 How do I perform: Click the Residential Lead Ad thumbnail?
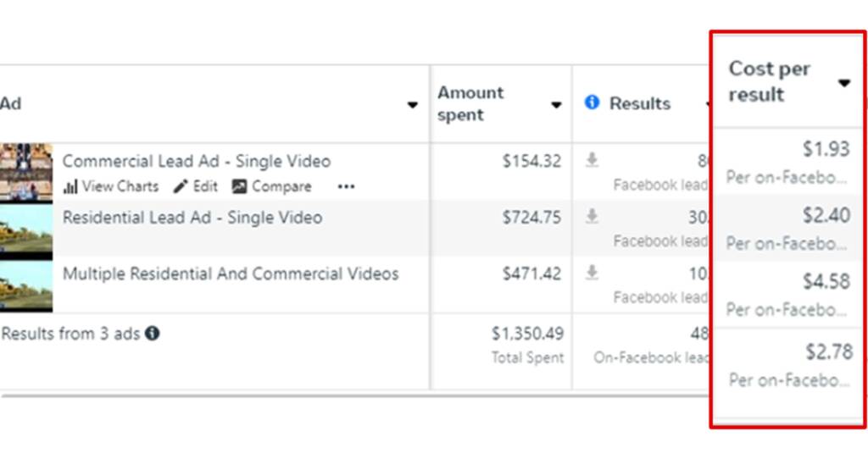point(25,229)
